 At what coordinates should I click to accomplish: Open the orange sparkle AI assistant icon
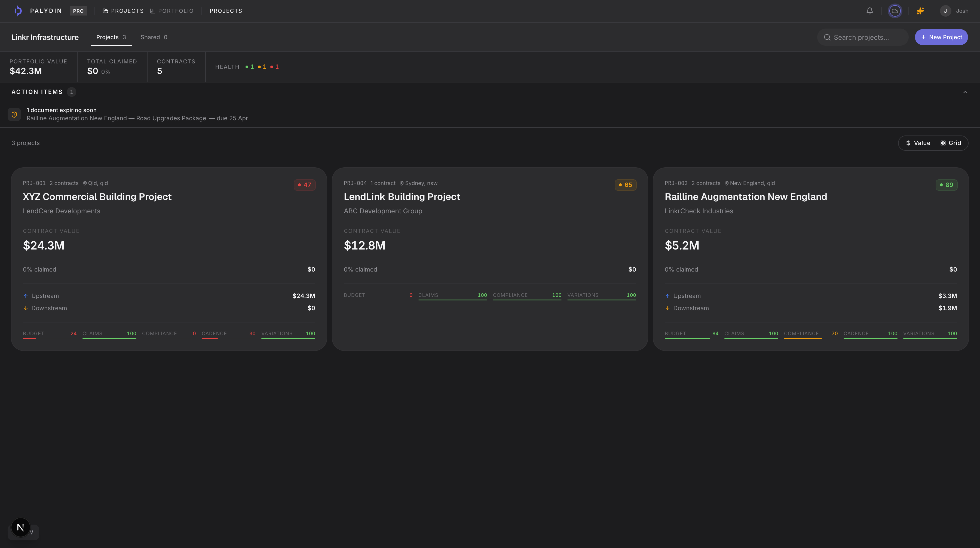pyautogui.click(x=920, y=11)
